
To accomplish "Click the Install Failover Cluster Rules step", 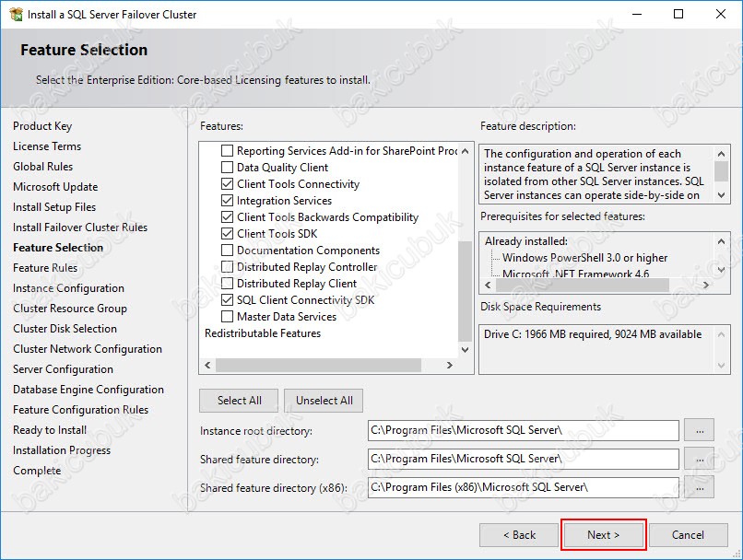I will pos(80,227).
